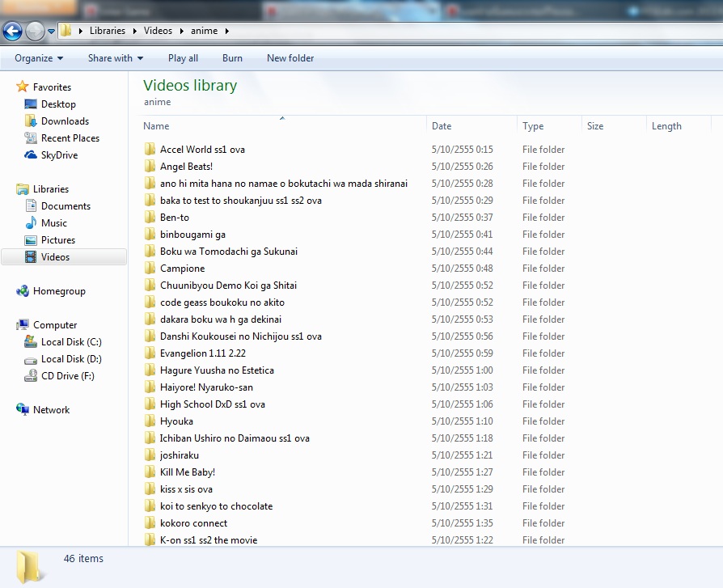The height and width of the screenshot is (588, 723).
Task: Open the Documents library
Action: [x=66, y=206]
